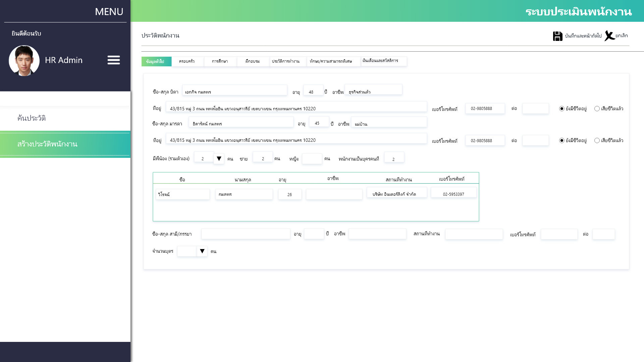Click the mother's name input field
The width and height of the screenshot is (644, 362).
click(241, 122)
